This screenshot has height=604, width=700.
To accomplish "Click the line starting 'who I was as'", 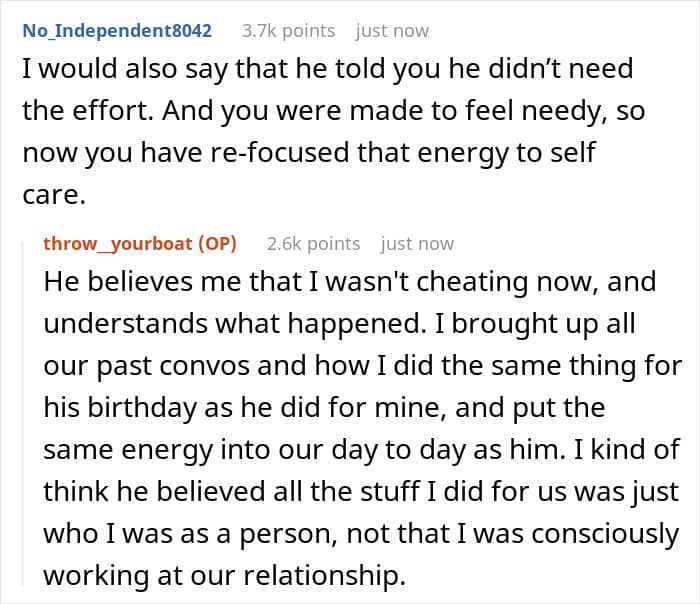I will [x=361, y=533].
